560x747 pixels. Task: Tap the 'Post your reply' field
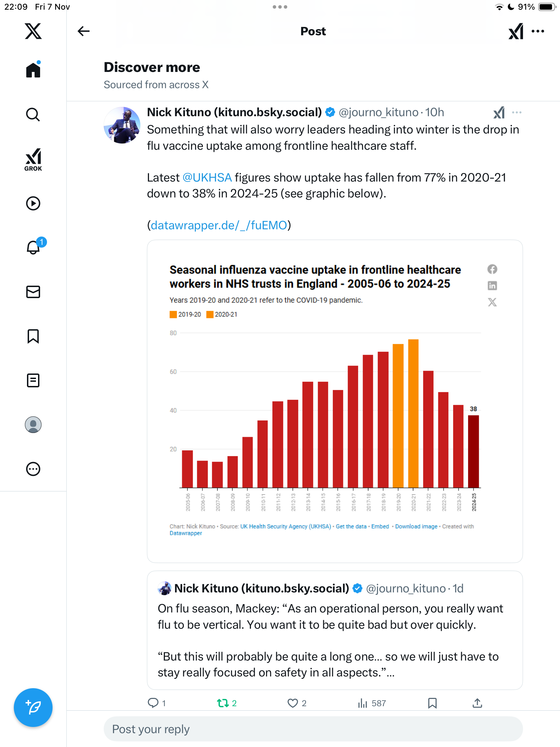313,729
